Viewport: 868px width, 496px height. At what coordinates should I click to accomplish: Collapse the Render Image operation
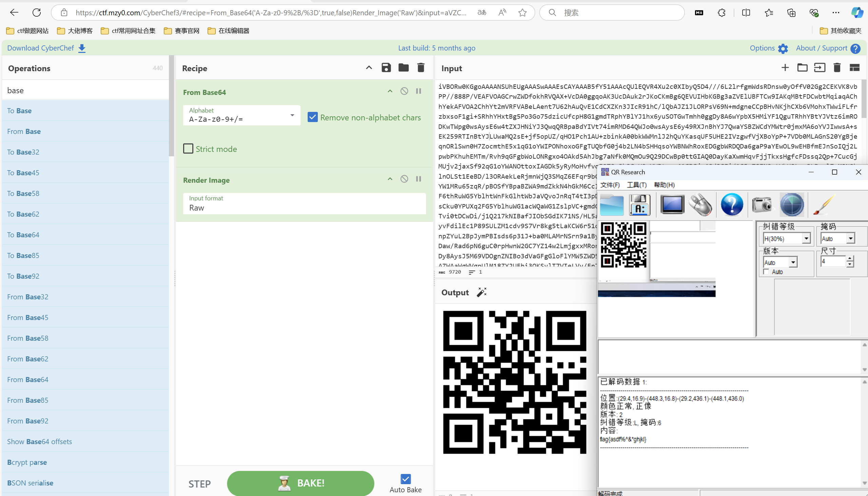tap(390, 179)
